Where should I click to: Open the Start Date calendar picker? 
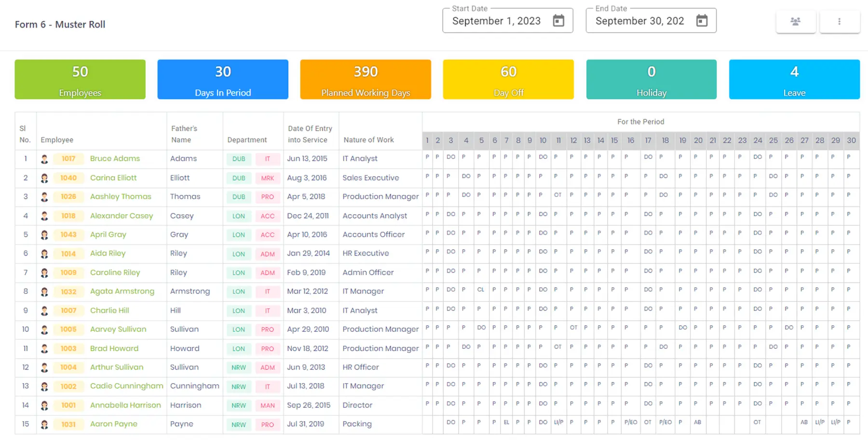pos(558,21)
